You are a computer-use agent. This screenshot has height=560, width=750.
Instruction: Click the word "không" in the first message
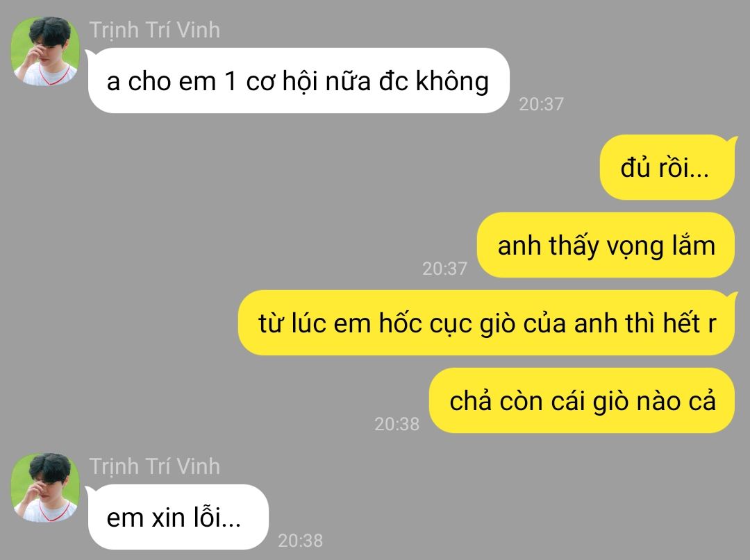coord(452,81)
